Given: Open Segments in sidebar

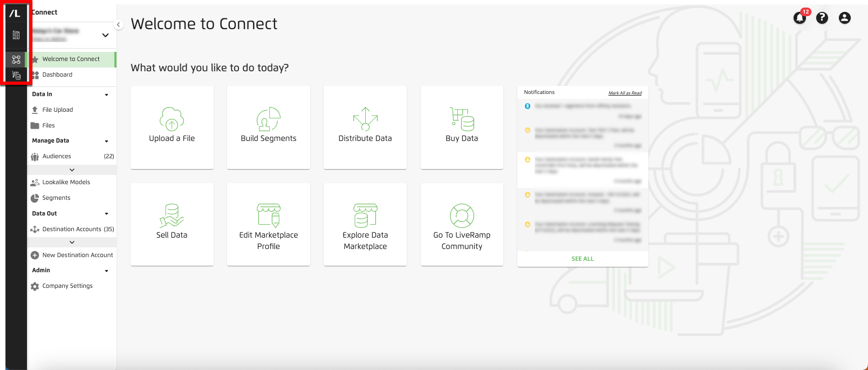Looking at the screenshot, I should pos(72,198).
